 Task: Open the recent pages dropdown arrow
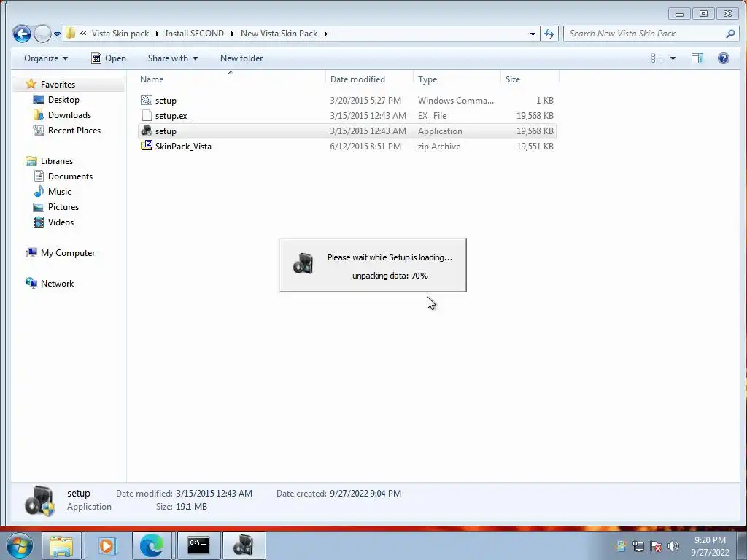pyautogui.click(x=57, y=34)
